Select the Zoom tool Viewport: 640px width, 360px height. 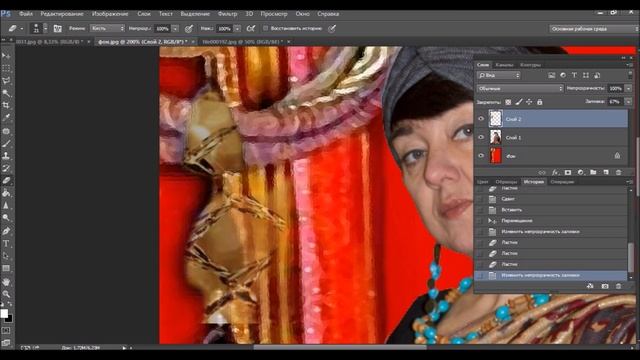coord(6,294)
